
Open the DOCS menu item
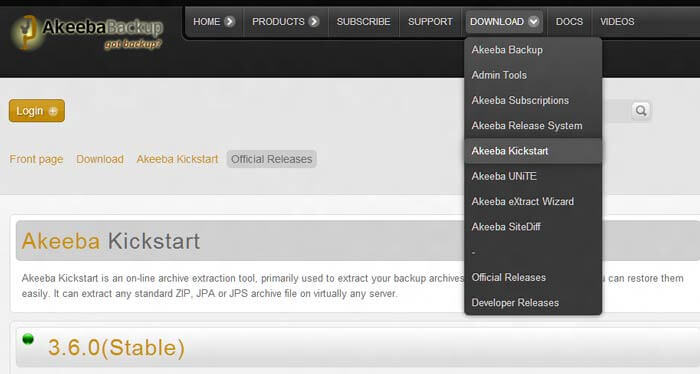[569, 21]
